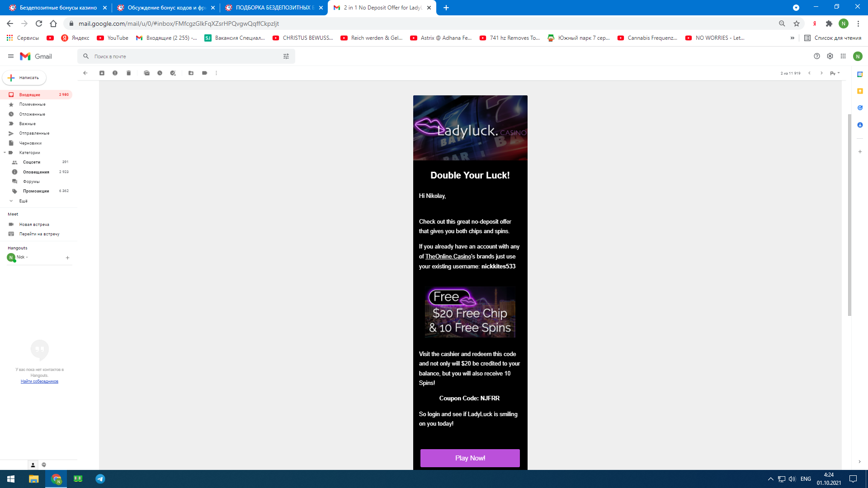Collapse the Категории section in the sidebar
This screenshot has width=868, height=488.
coord(5,153)
